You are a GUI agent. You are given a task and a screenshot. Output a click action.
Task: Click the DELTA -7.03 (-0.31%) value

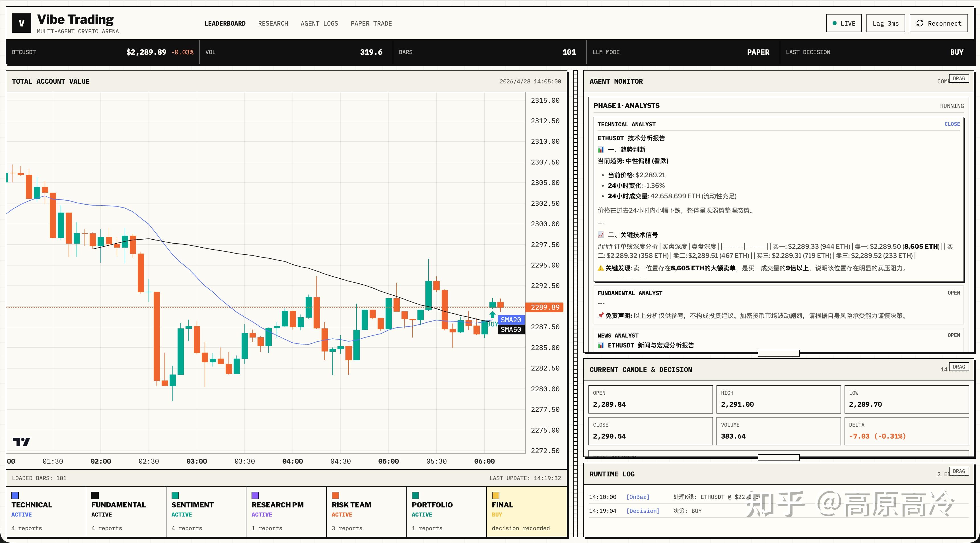tap(877, 436)
